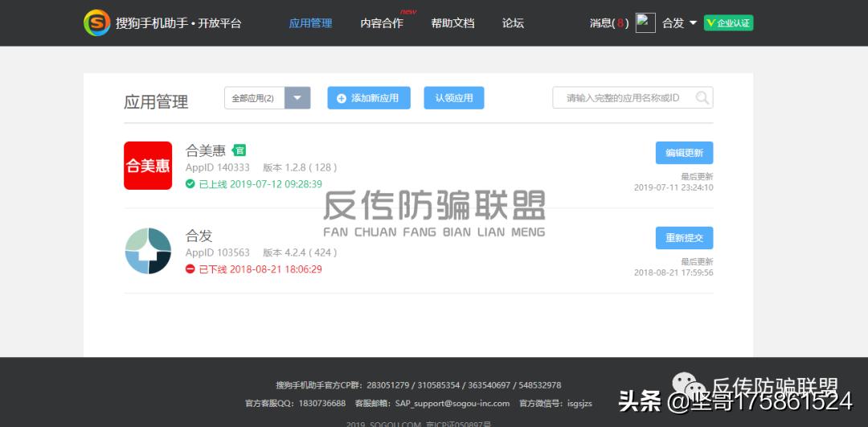Click the Sogou logo icon

(x=97, y=23)
